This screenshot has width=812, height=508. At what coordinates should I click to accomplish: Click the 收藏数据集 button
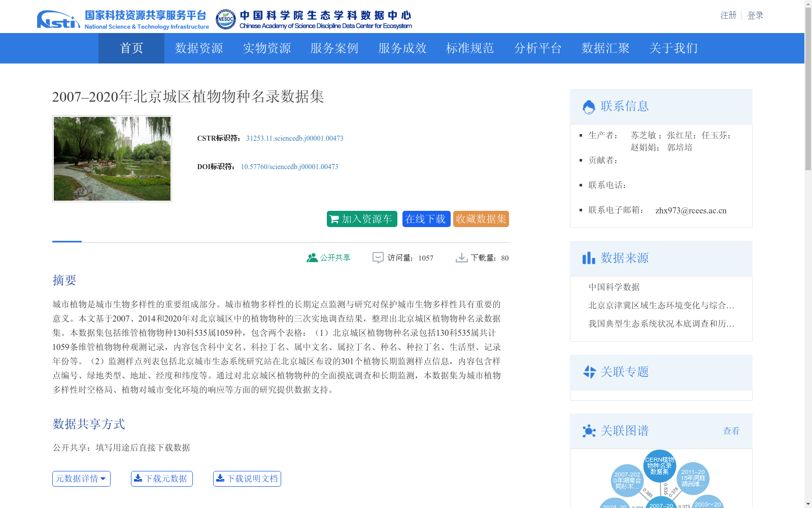pos(481,219)
